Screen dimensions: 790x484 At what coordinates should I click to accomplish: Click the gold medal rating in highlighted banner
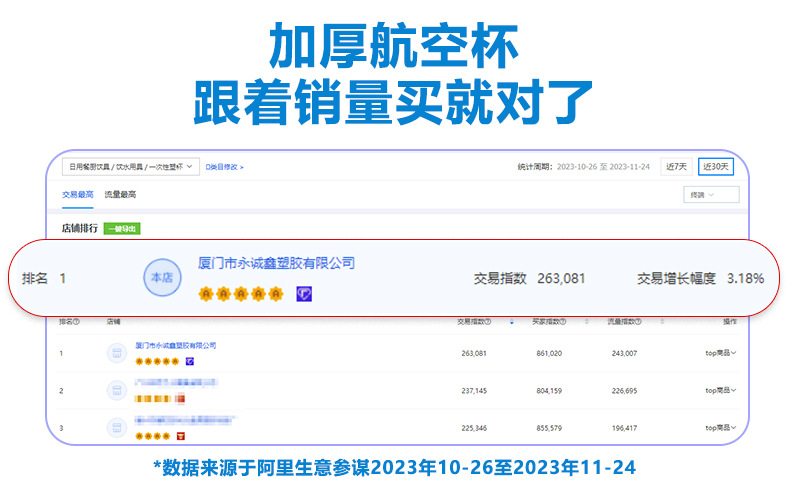coord(240,294)
